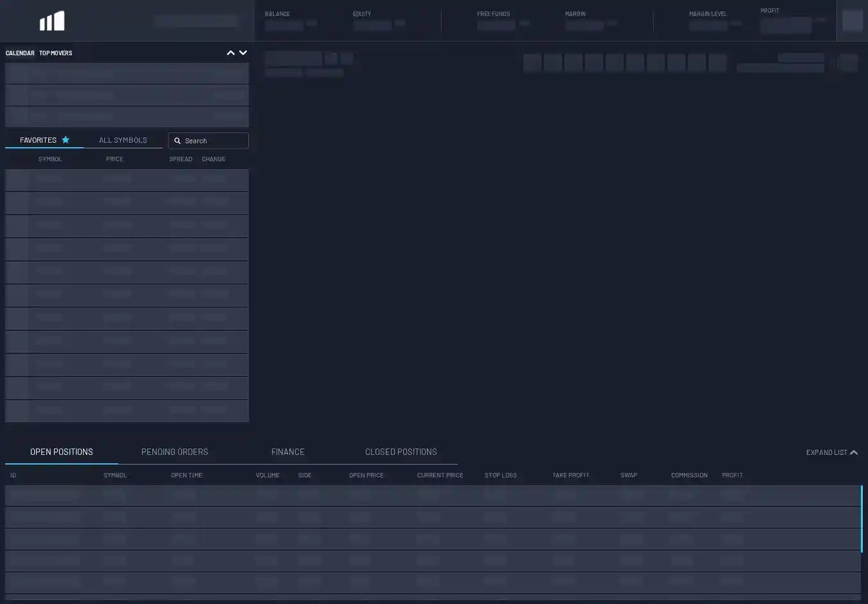
Task: Click the magnifier icon in Search box
Action: [x=177, y=141]
